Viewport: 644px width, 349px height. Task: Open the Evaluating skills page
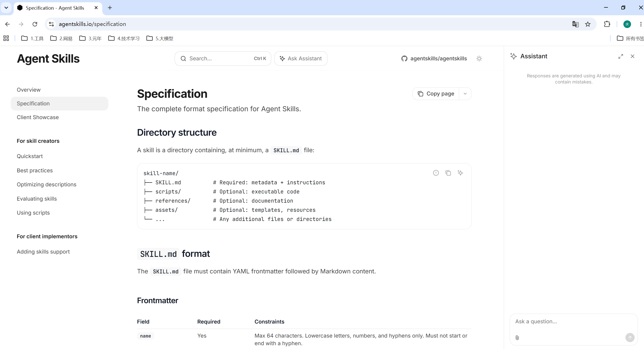click(x=37, y=199)
